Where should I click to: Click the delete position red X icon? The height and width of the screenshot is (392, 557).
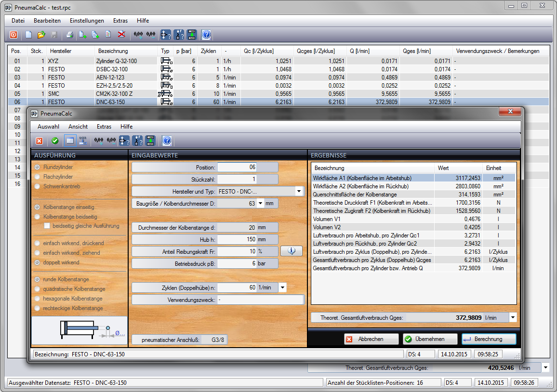coord(121,35)
